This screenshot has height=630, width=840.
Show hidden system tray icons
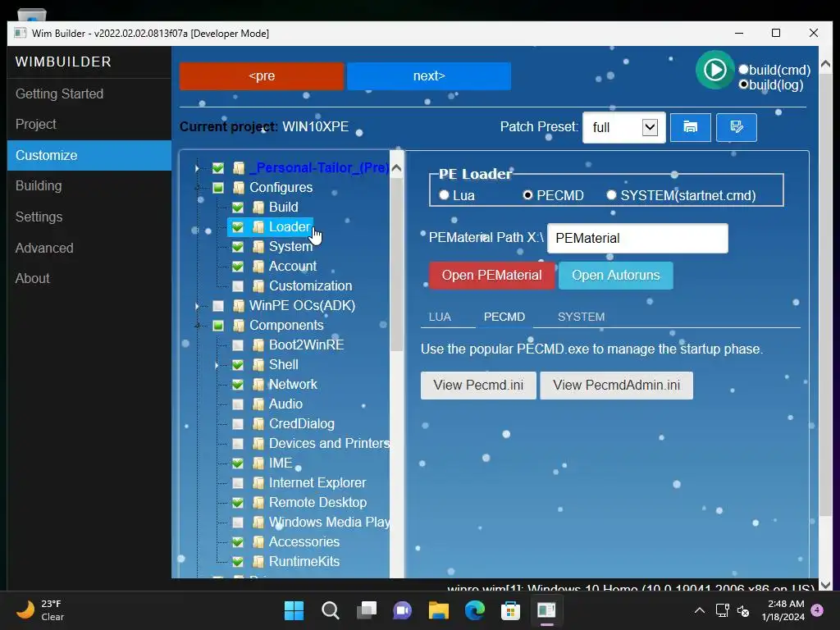coord(700,610)
